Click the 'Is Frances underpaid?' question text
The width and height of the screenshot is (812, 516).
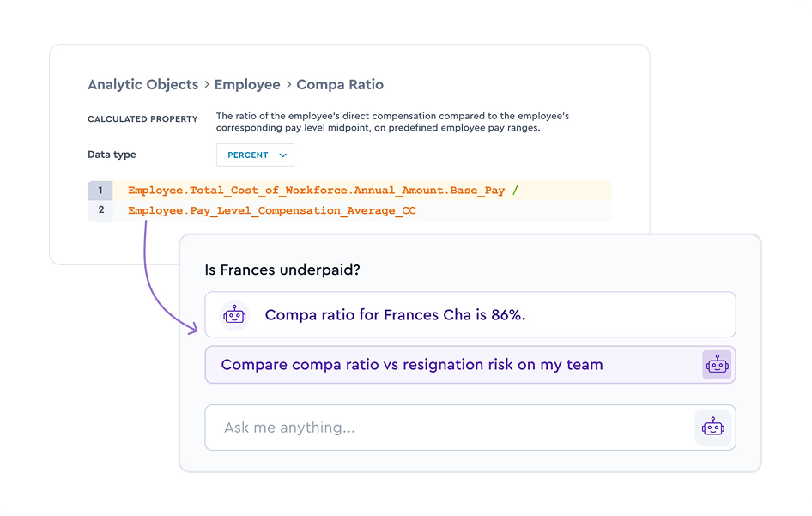(x=282, y=270)
